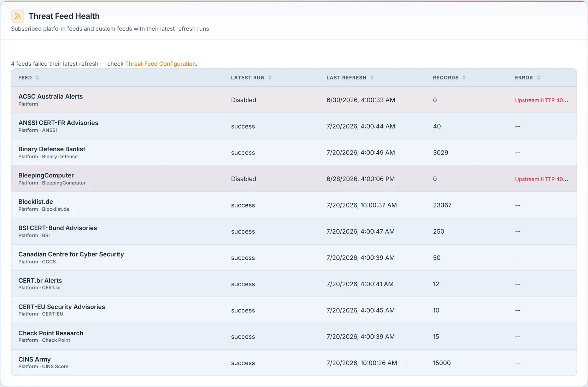
Task: Click the BleepingComputer upstream HTTP error message
Action: 541,179
